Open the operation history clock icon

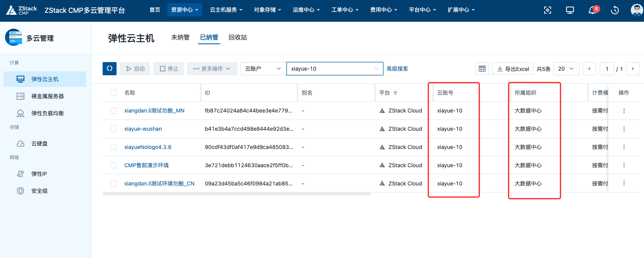tap(615, 10)
